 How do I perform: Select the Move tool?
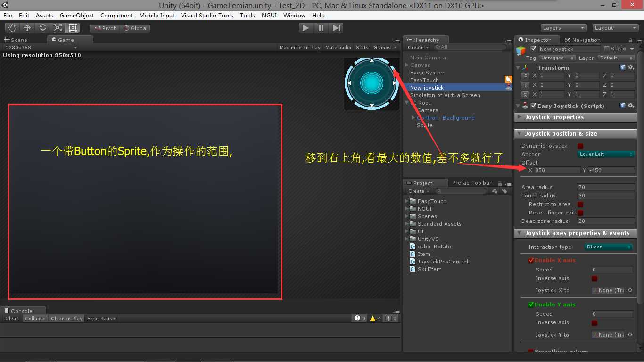click(x=27, y=28)
